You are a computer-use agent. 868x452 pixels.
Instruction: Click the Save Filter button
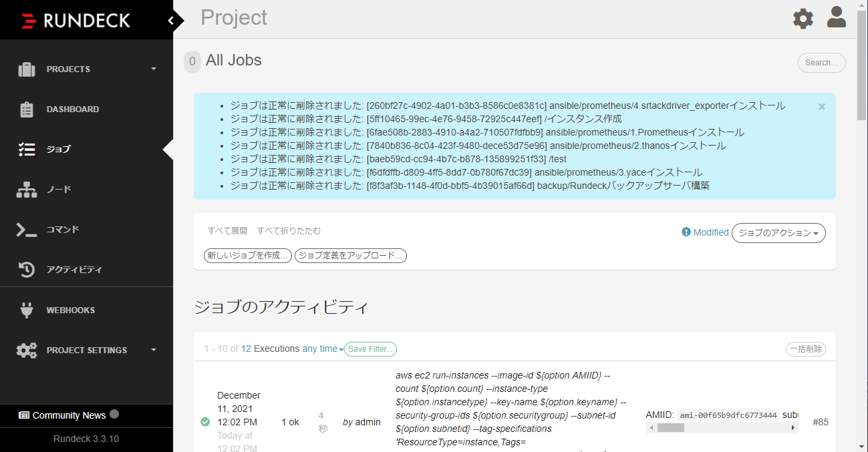click(x=371, y=349)
